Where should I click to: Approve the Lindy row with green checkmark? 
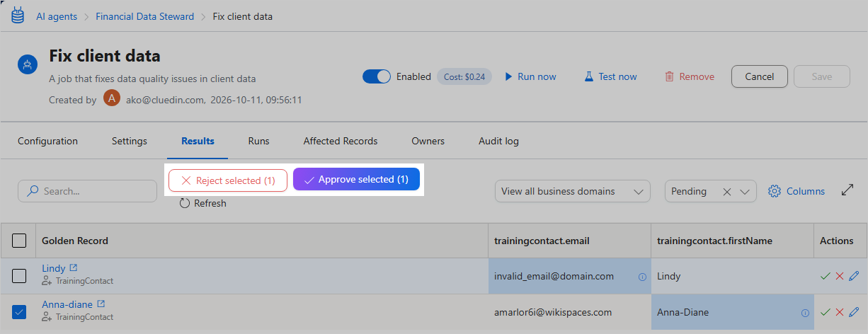coord(825,276)
